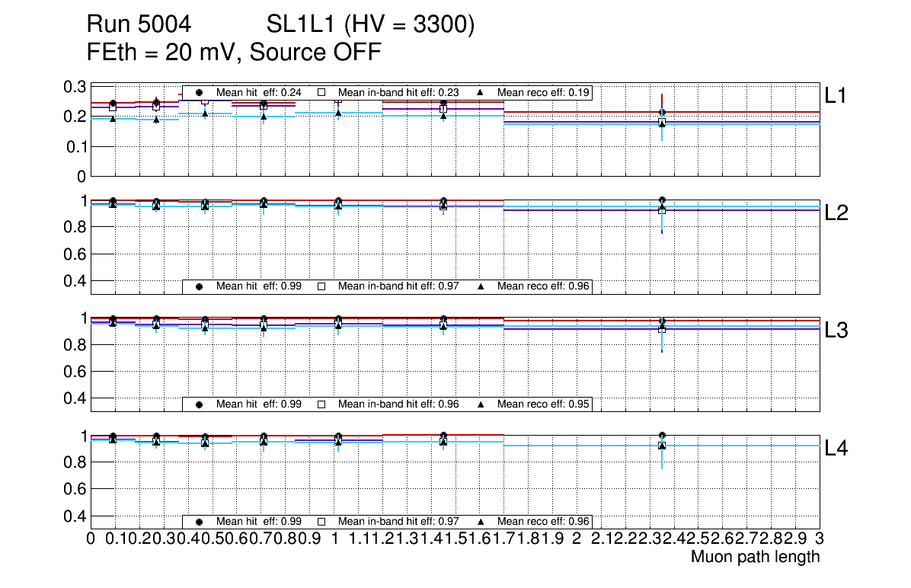Click the 'Muon path length' axis title

point(755,557)
